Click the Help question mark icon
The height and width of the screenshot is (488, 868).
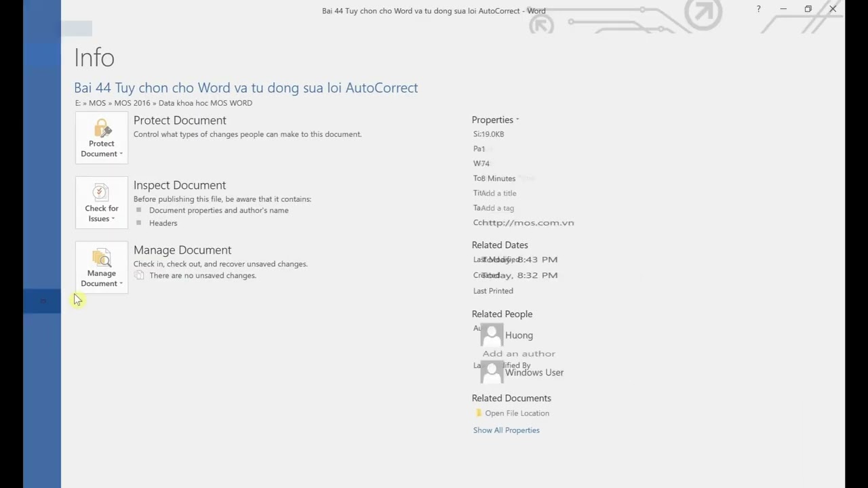point(758,9)
